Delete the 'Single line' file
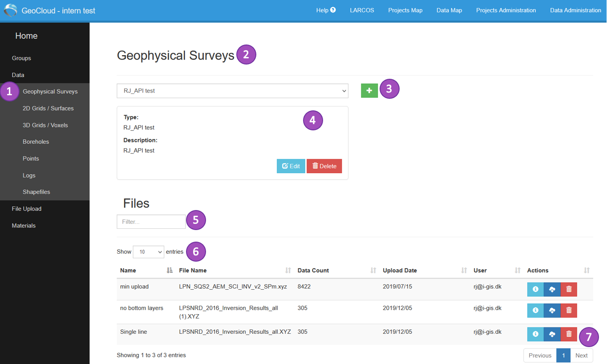 (x=569, y=334)
